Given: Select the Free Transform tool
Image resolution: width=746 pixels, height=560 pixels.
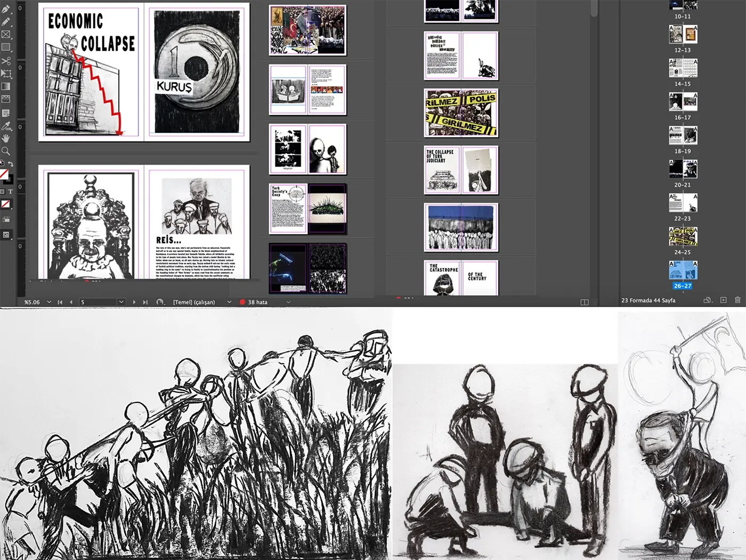Looking at the screenshot, I should click(x=6, y=74).
